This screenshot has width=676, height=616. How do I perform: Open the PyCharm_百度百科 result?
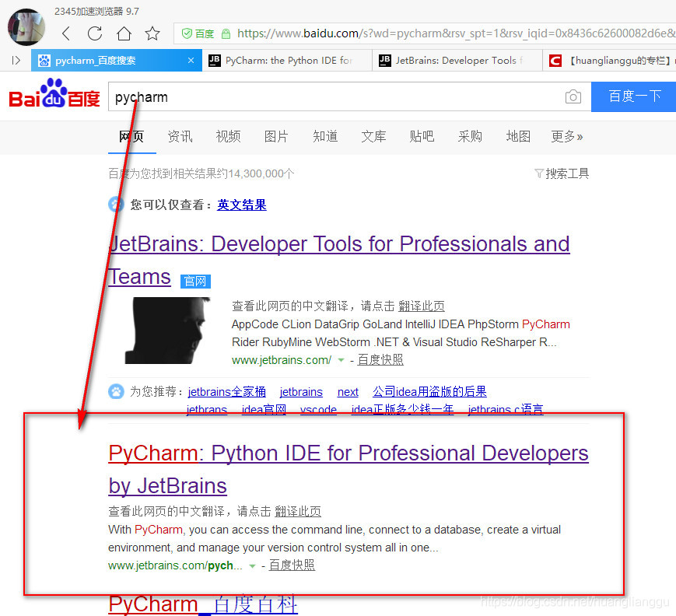(203, 604)
